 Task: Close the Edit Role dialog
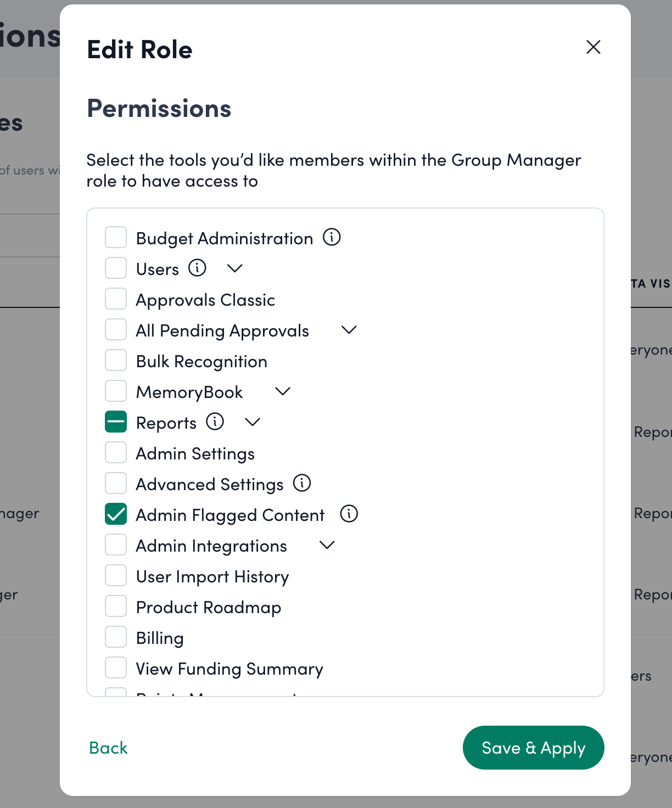[593, 47]
